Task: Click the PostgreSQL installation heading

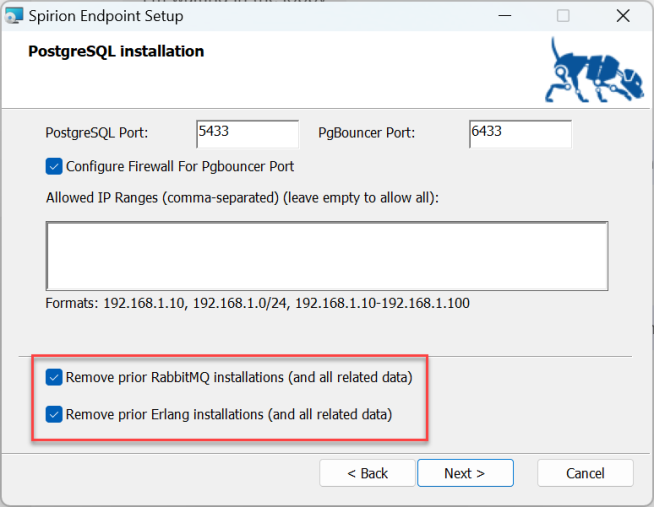Action: pos(116,51)
